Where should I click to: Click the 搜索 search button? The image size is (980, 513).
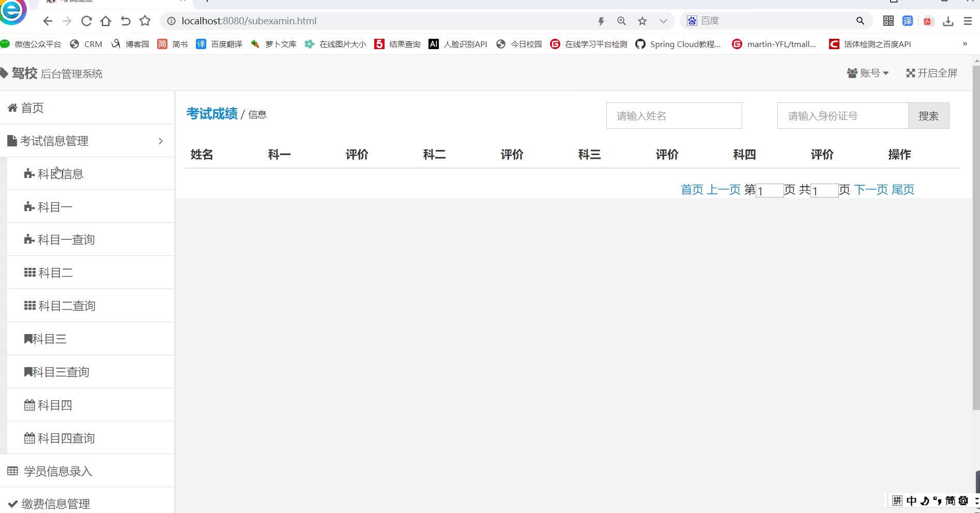pyautogui.click(x=928, y=116)
